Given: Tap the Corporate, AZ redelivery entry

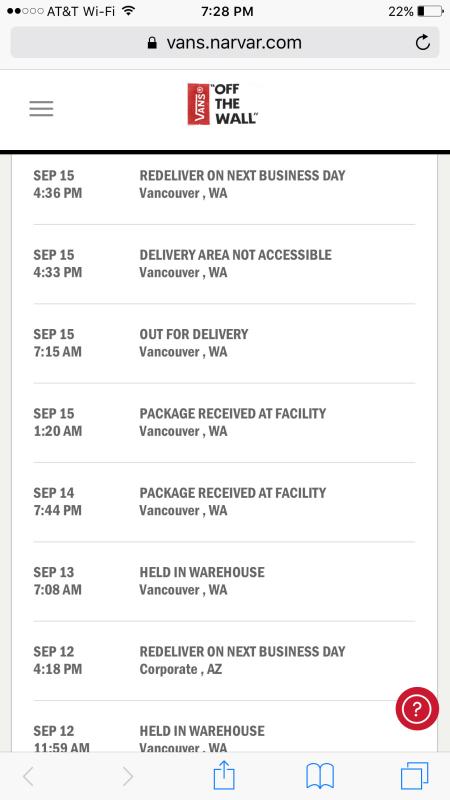Looking at the screenshot, I should [224, 661].
